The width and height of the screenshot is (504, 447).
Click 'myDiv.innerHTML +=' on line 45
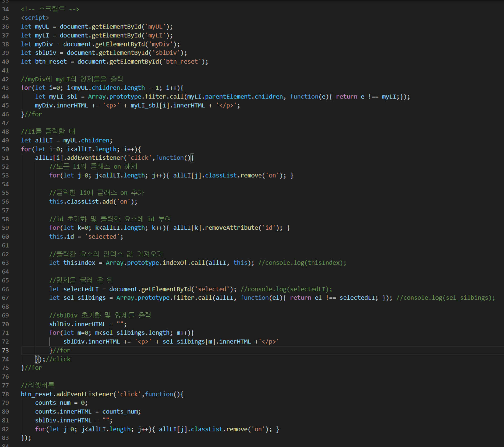point(67,105)
